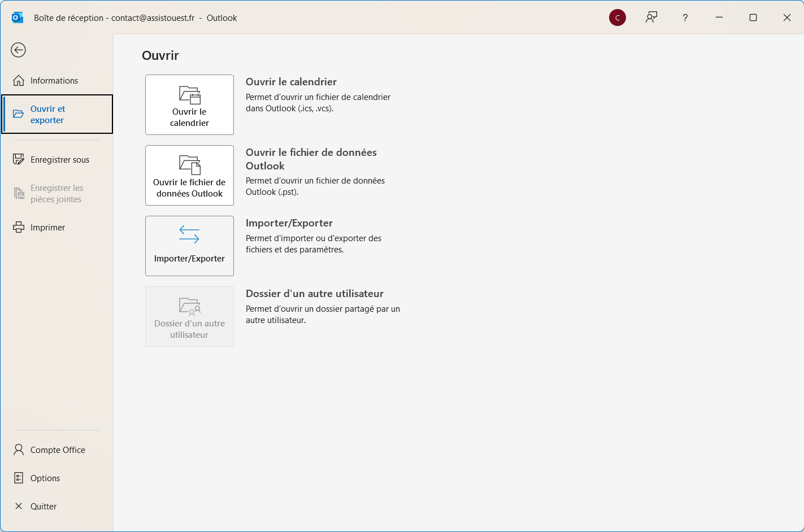Open Compte Office settings
Viewport: 804px width, 532px height.
click(57, 450)
